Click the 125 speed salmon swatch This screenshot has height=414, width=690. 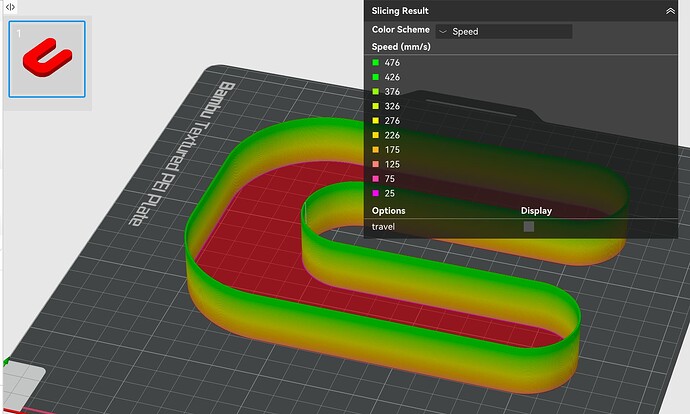coord(375,164)
